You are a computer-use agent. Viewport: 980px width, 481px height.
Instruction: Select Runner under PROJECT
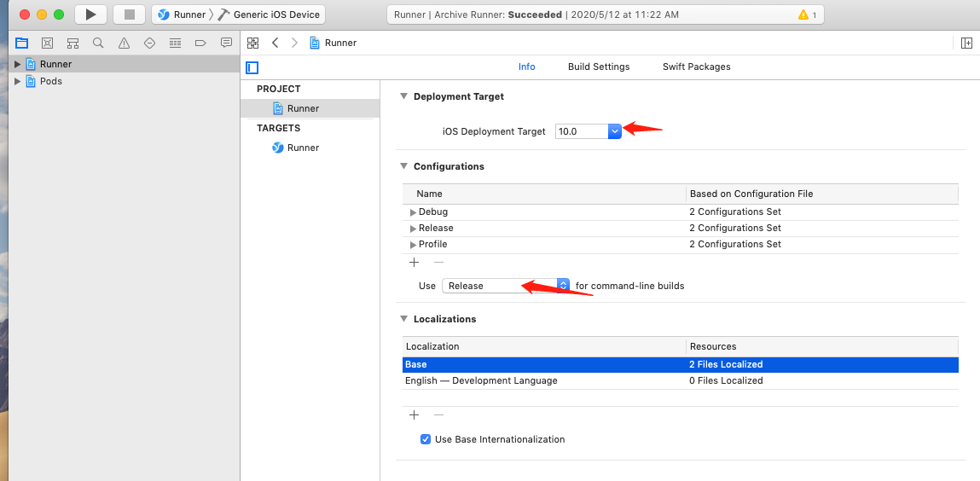coord(310,108)
